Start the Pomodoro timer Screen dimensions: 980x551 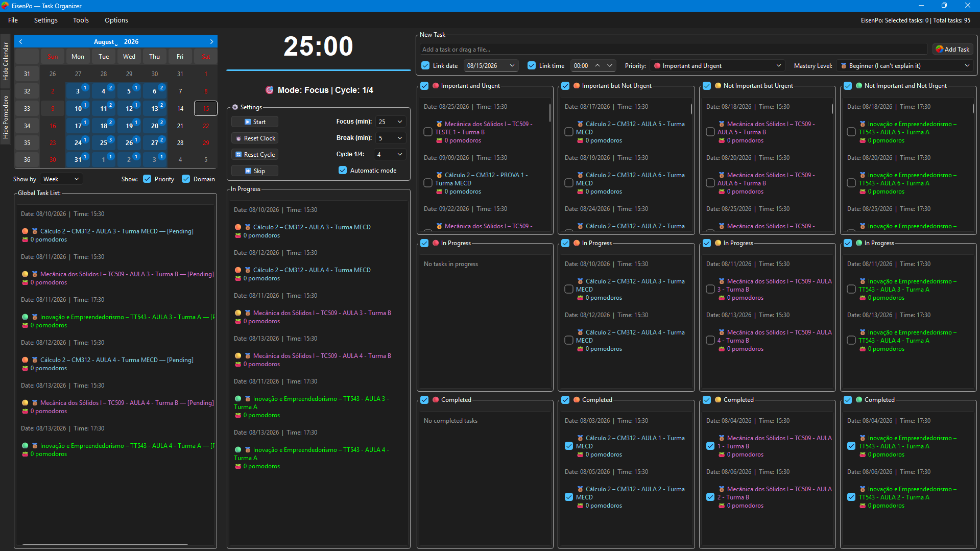coord(255,122)
